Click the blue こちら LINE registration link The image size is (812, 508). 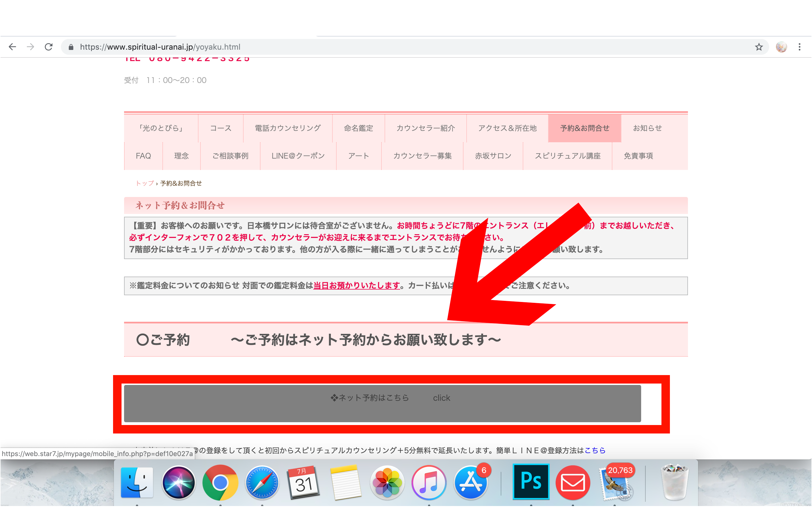(x=595, y=451)
